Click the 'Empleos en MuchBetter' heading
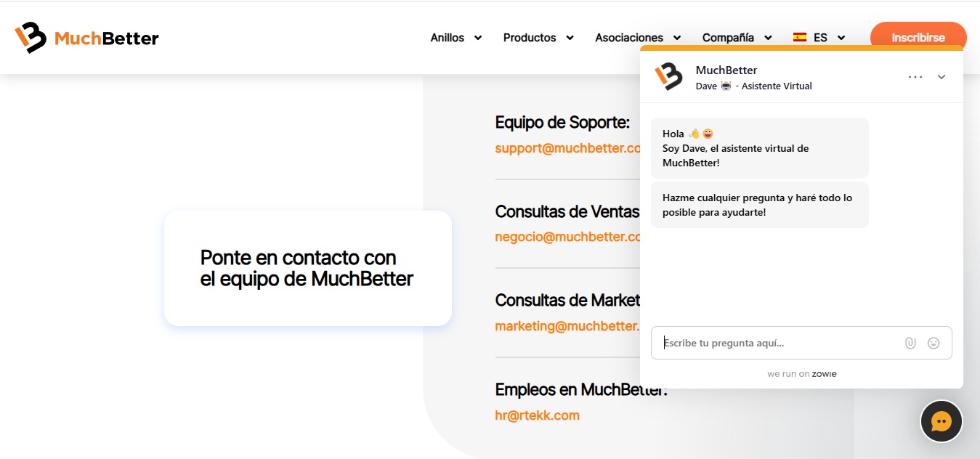 tap(580, 389)
